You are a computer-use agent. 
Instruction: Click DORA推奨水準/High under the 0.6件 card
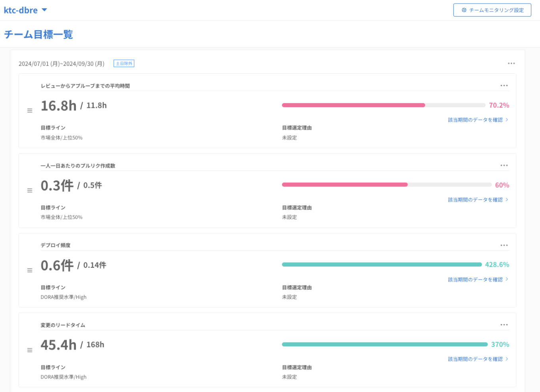pyautogui.click(x=64, y=297)
